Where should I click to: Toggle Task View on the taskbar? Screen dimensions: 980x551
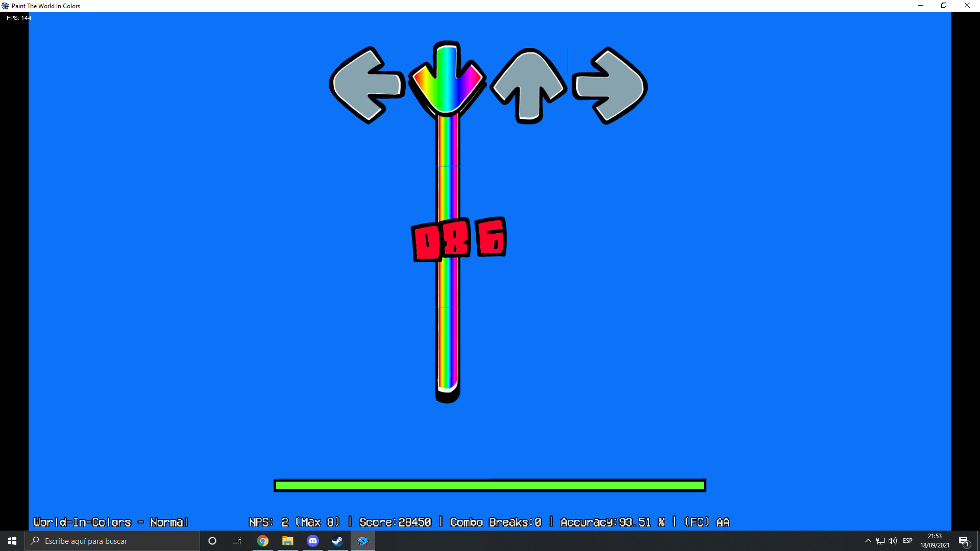pyautogui.click(x=237, y=541)
